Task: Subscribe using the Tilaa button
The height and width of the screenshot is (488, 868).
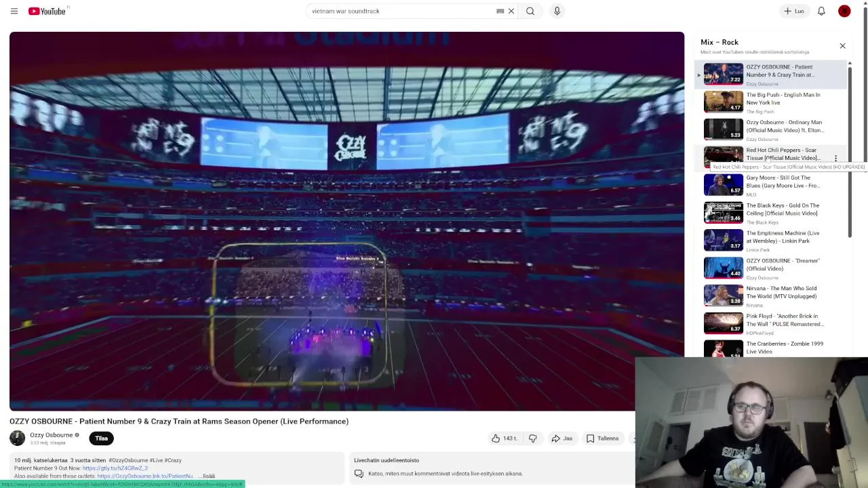Action: (x=101, y=439)
